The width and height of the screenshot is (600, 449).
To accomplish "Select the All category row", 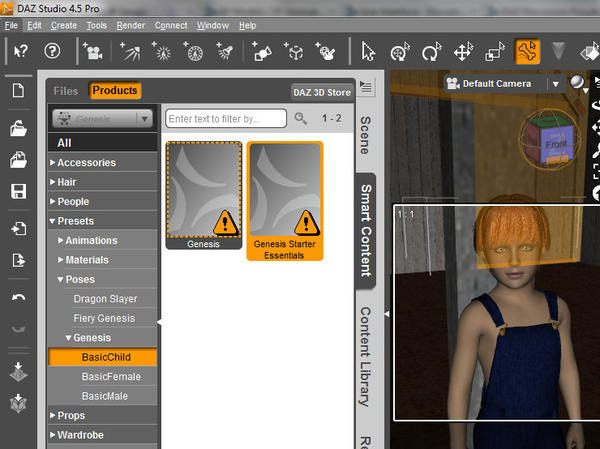I will pos(103,143).
